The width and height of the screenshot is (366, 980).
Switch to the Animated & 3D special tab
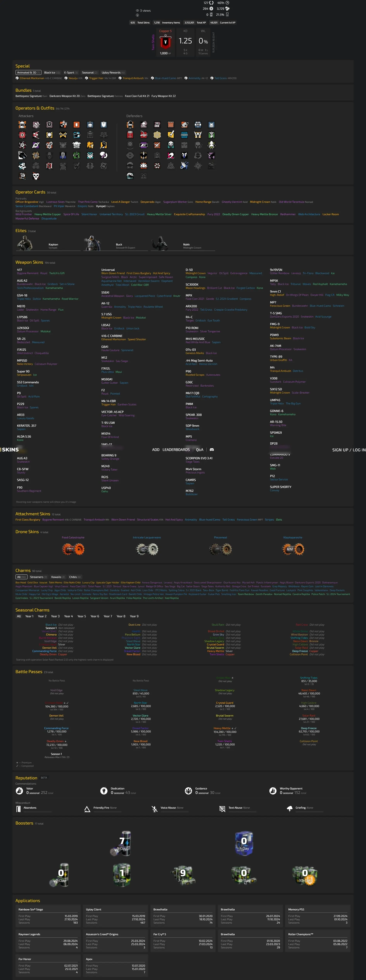coord(28,73)
